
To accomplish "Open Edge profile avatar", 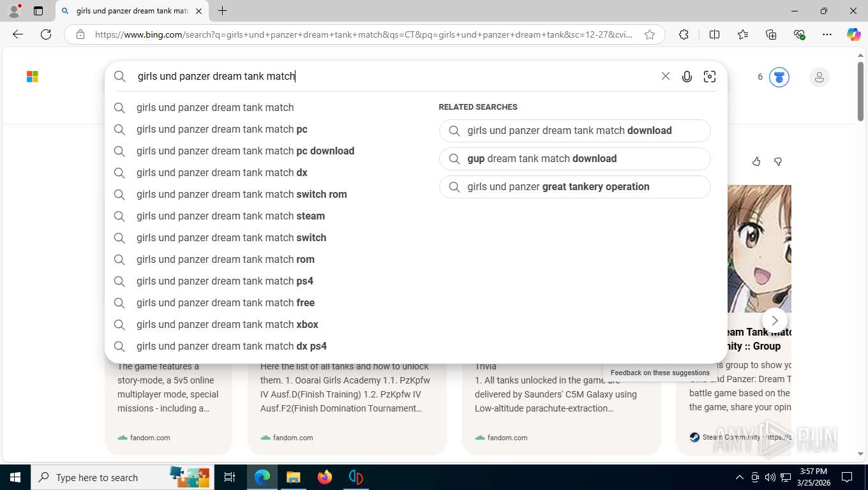I will point(14,10).
